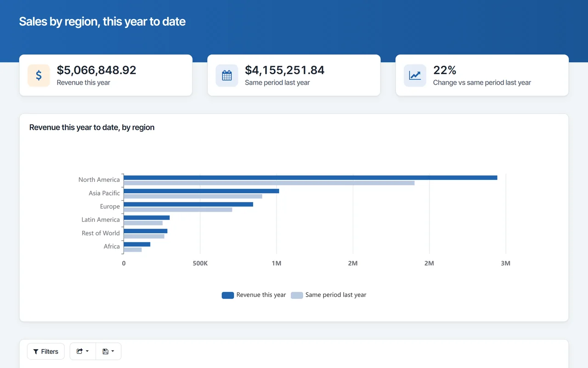Image resolution: width=588 pixels, height=368 pixels.
Task: Click the "Asia Pacific" axis label
Action: point(104,193)
